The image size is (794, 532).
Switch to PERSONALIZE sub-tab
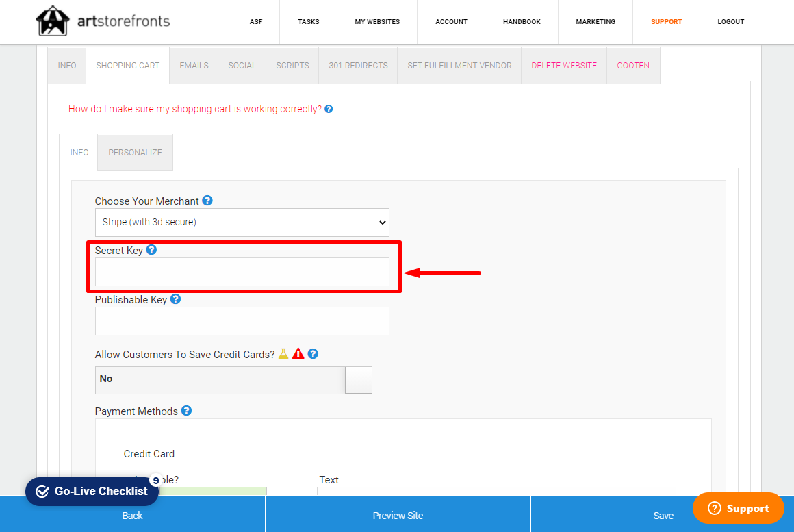pyautogui.click(x=136, y=153)
